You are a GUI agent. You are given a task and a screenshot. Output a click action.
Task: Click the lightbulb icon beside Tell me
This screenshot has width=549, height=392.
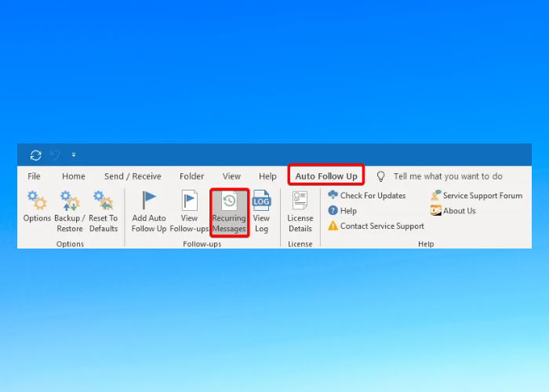click(380, 176)
